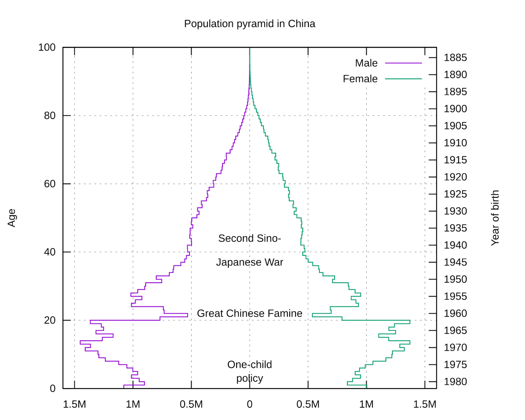Image resolution: width=525 pixels, height=420 pixels.
Task: Click the birth year label 1930
Action: tap(455, 211)
